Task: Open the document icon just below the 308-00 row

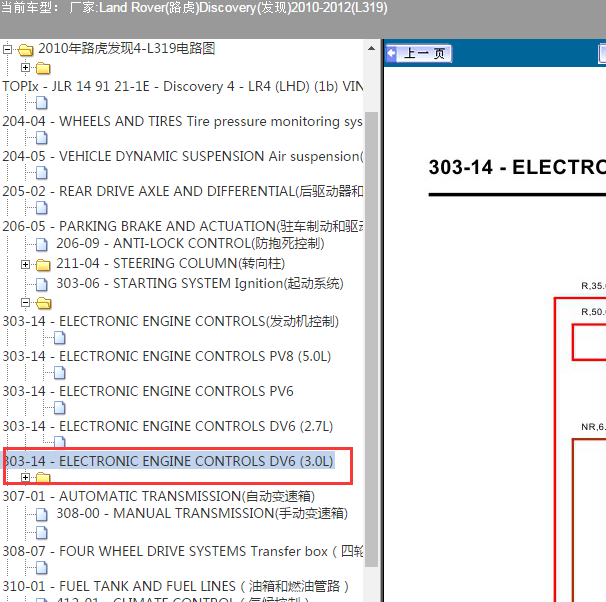Action: 42,533
